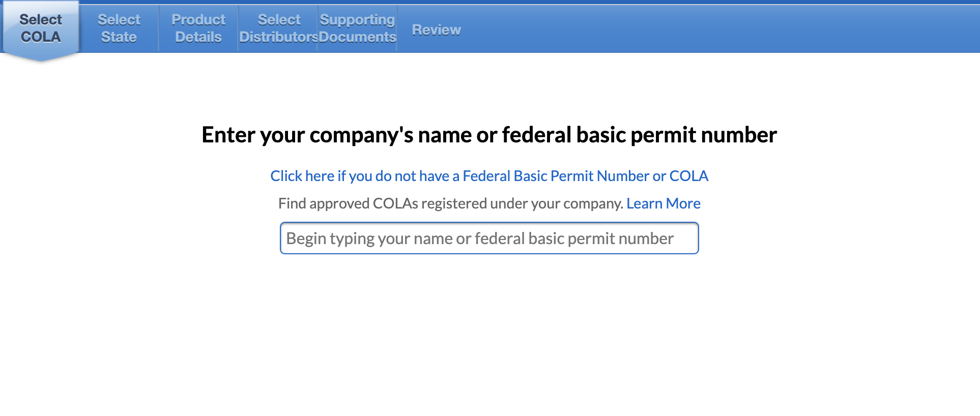Focus the federal basic permit number input box
The width and height of the screenshot is (980, 416).
(x=488, y=237)
